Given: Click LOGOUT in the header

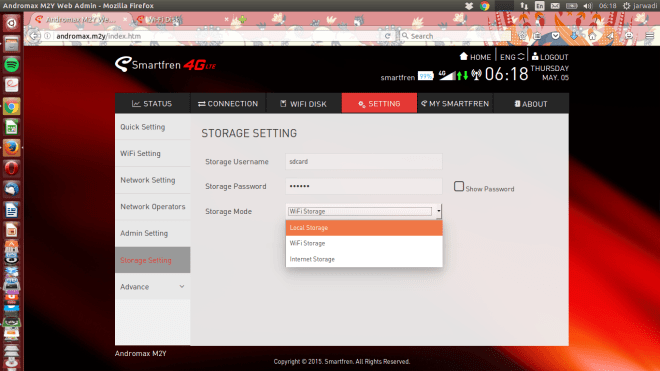Looking at the screenshot, I should tap(550, 57).
